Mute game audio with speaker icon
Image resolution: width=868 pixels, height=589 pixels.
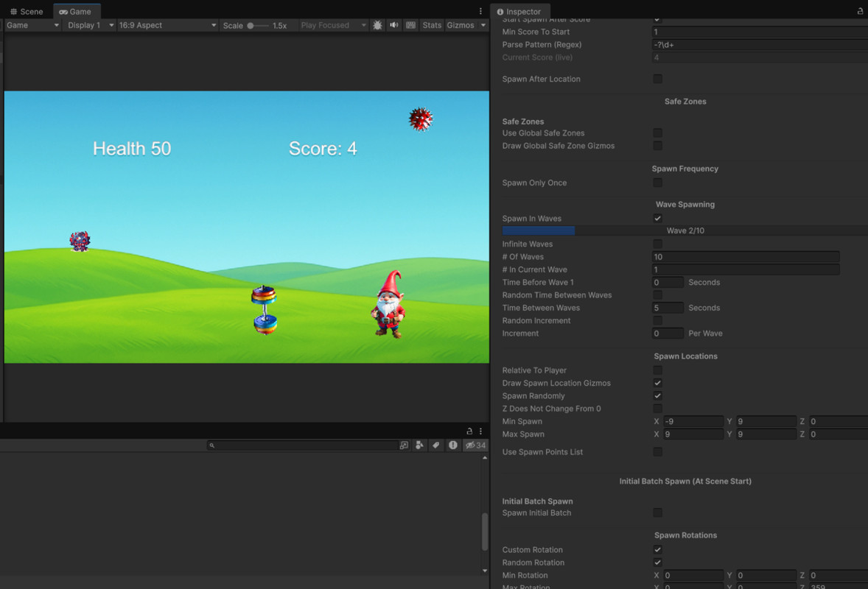click(394, 25)
